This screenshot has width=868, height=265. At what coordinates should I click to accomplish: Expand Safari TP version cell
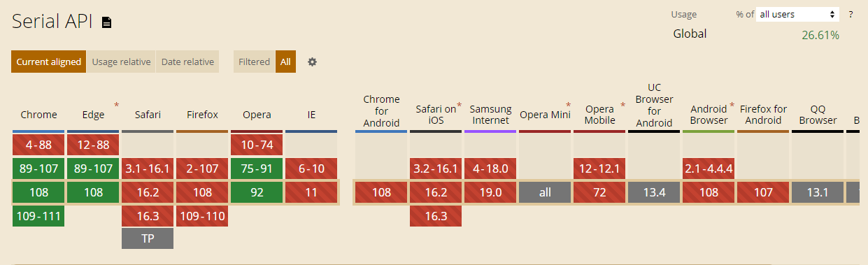tap(148, 238)
